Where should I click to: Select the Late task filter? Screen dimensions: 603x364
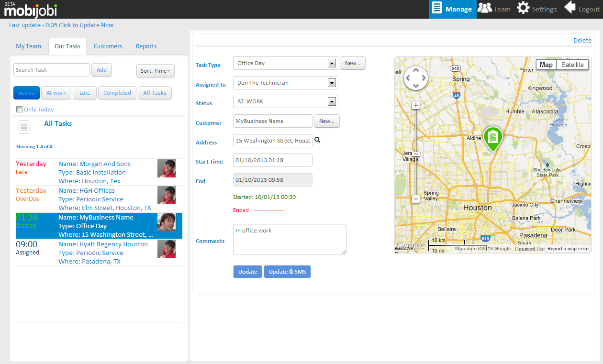click(x=85, y=93)
